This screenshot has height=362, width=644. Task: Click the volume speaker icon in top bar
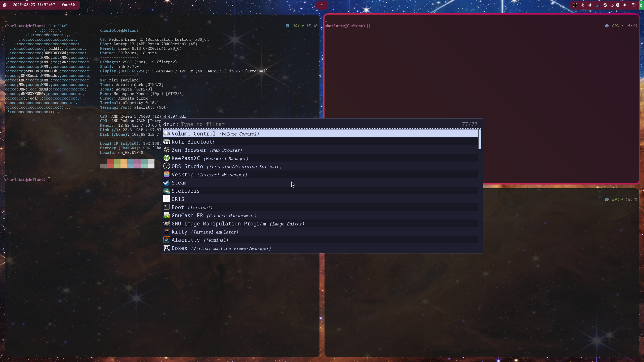tap(625, 5)
